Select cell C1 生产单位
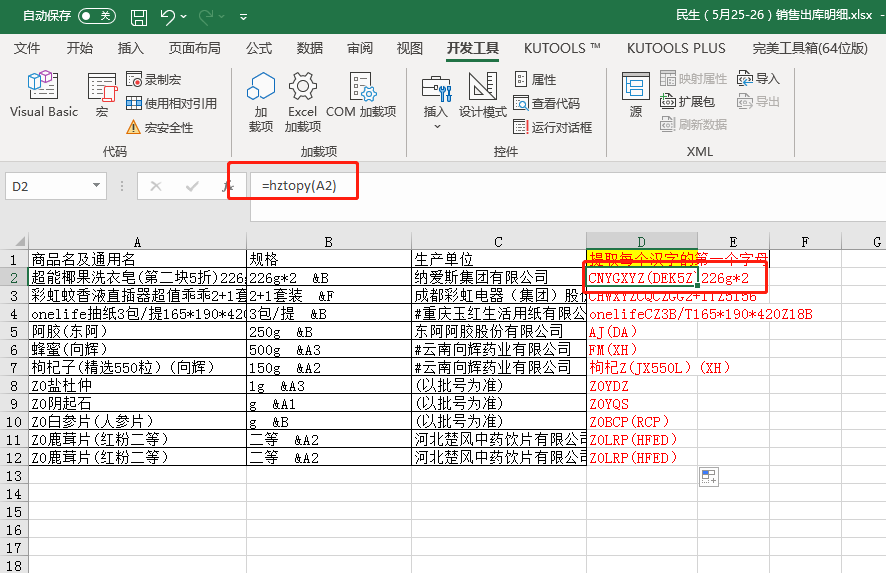Image resolution: width=886 pixels, height=573 pixels. pyautogui.click(x=498, y=259)
